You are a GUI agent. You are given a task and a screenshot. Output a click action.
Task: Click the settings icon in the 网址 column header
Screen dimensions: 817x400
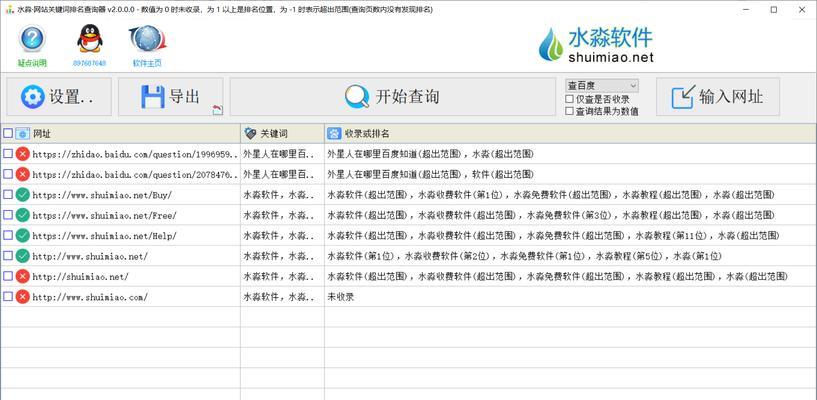[22, 133]
